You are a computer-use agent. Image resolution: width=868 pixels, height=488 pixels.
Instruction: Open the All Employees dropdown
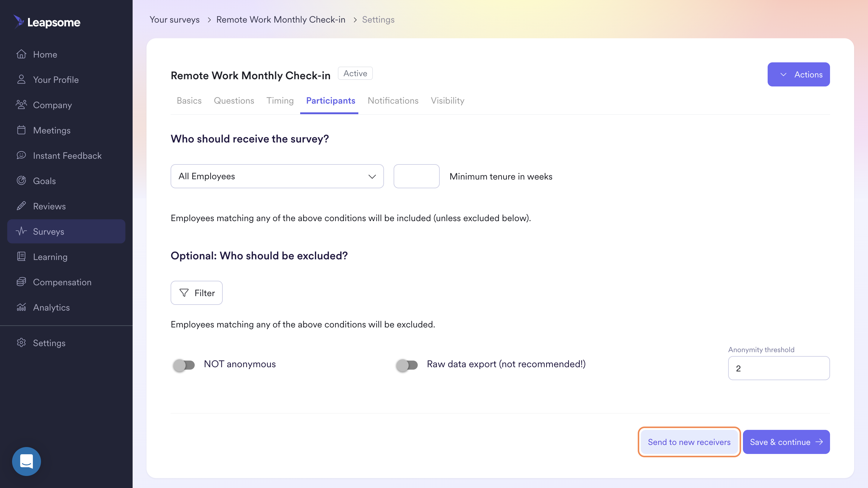coord(277,176)
